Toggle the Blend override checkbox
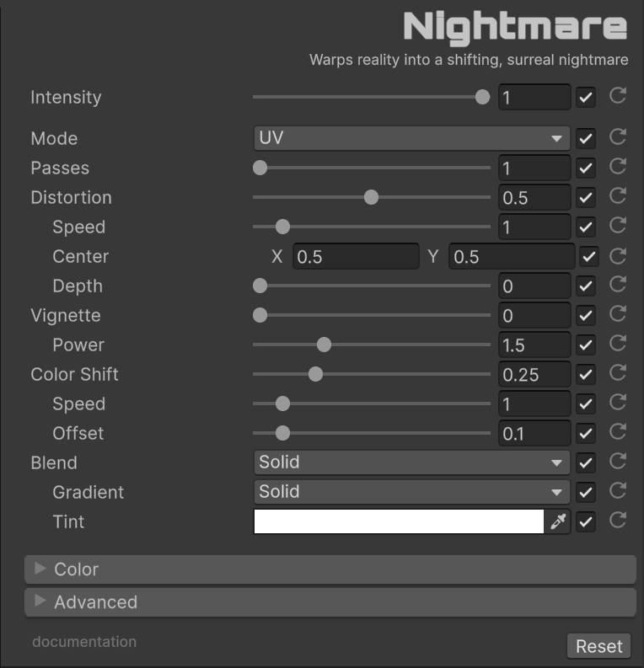 586,462
